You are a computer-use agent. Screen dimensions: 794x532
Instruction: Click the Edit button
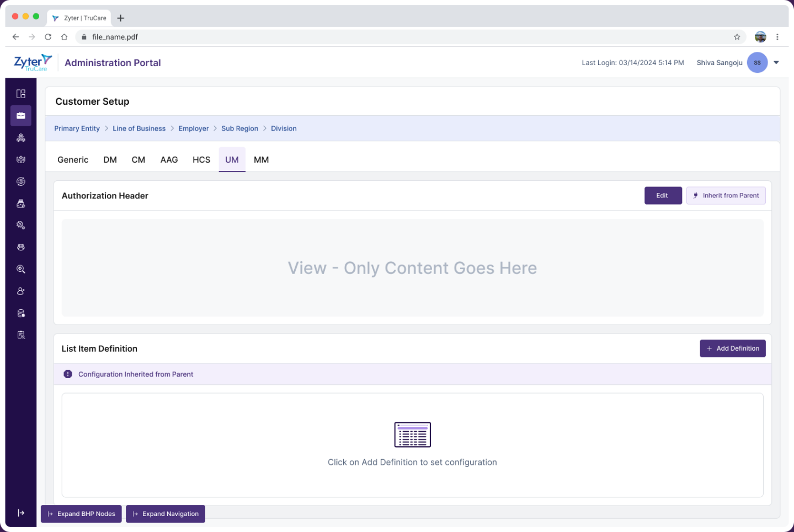663,195
